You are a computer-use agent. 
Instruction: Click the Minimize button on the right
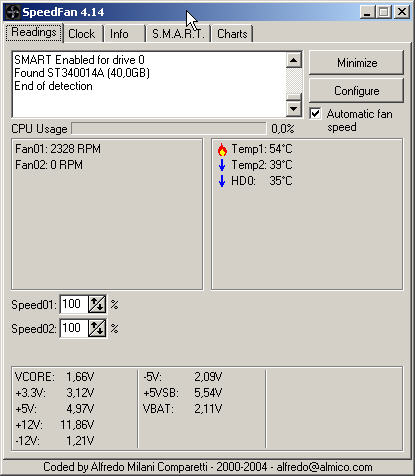click(356, 63)
